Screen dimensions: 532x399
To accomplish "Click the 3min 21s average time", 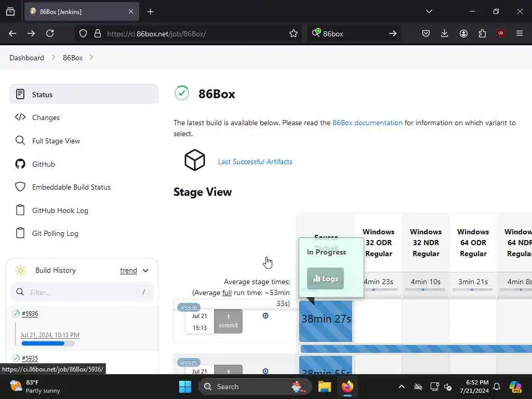I will point(473,282).
